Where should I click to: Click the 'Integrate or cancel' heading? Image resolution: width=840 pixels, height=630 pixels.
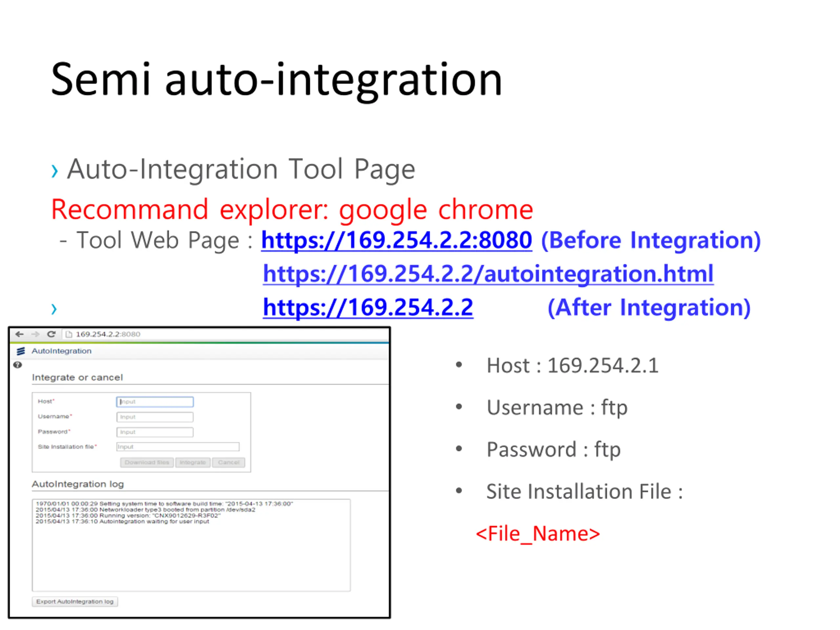(x=77, y=377)
